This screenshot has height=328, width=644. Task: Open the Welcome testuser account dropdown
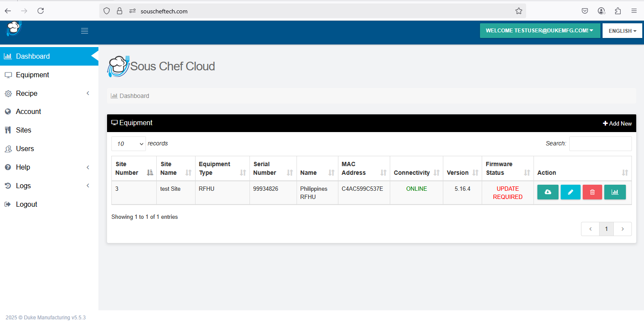point(540,31)
